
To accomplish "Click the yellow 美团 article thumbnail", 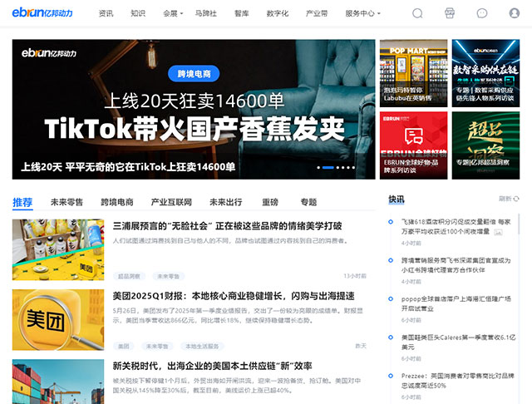I will pyautogui.click(x=58, y=319).
